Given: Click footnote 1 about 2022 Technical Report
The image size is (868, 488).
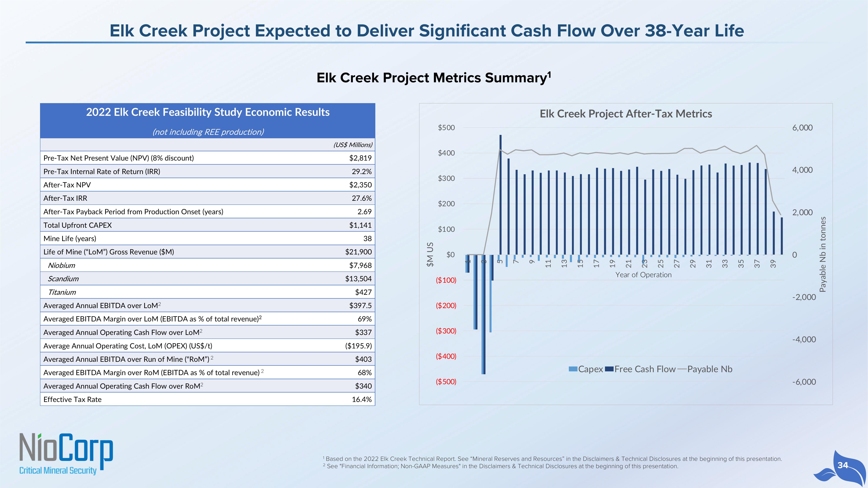Looking at the screenshot, I should pyautogui.click(x=552, y=459).
